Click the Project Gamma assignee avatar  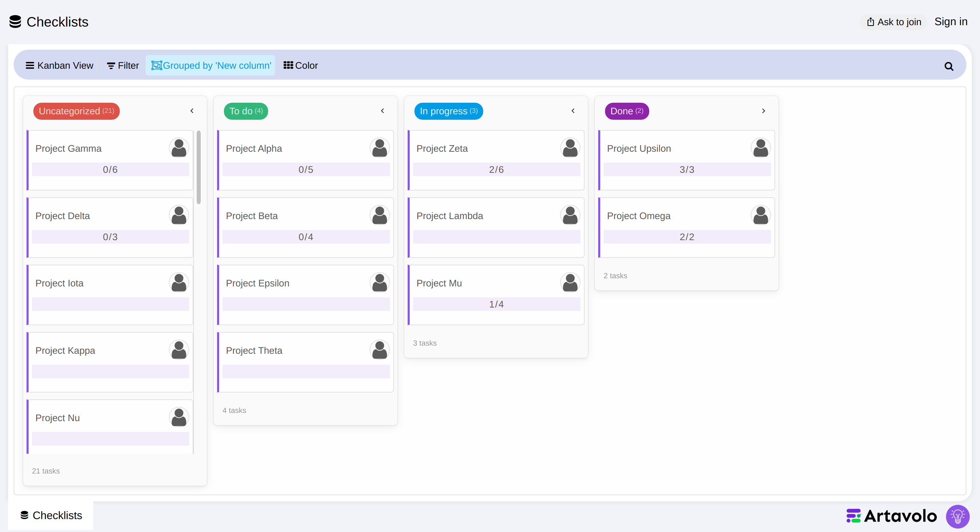(x=179, y=148)
